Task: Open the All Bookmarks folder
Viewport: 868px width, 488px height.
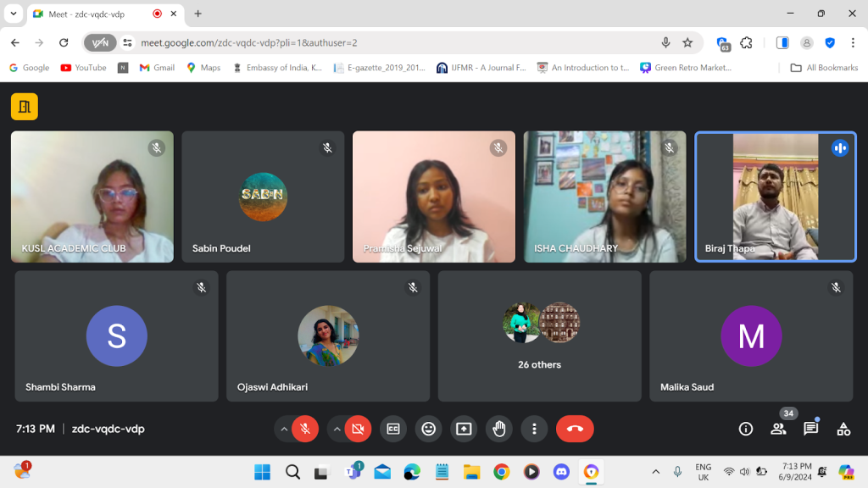Action: pos(824,68)
